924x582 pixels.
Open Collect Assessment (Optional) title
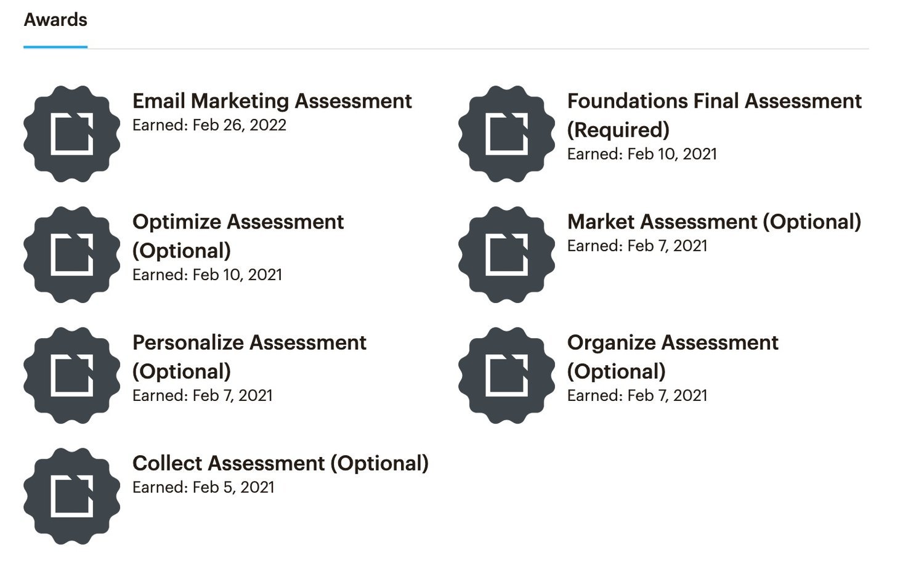(x=280, y=463)
